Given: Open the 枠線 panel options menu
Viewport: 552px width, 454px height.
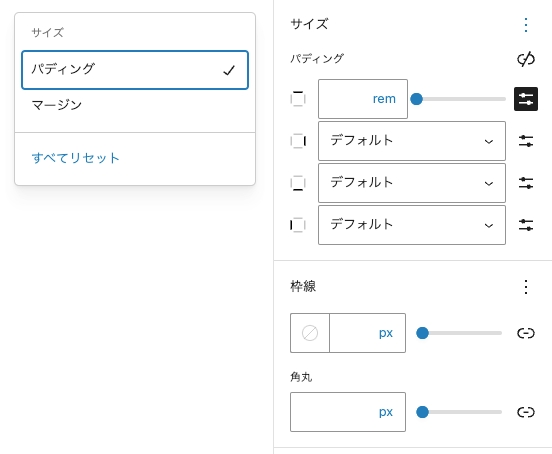Looking at the screenshot, I should tap(526, 287).
